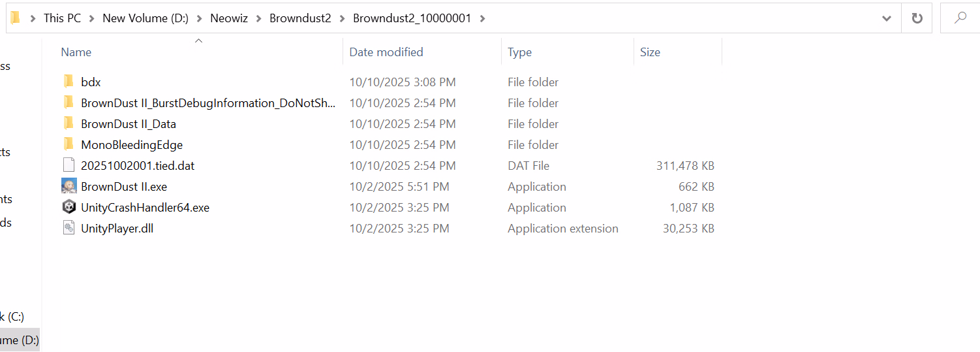980x352 pixels.
Task: Click the BrownDust II.exe application icon
Action: tap(69, 186)
